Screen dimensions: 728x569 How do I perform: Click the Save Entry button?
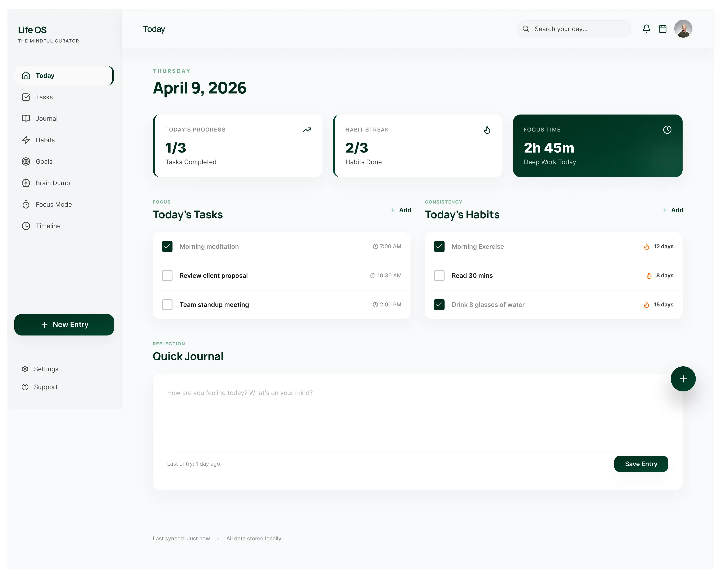pyautogui.click(x=641, y=464)
